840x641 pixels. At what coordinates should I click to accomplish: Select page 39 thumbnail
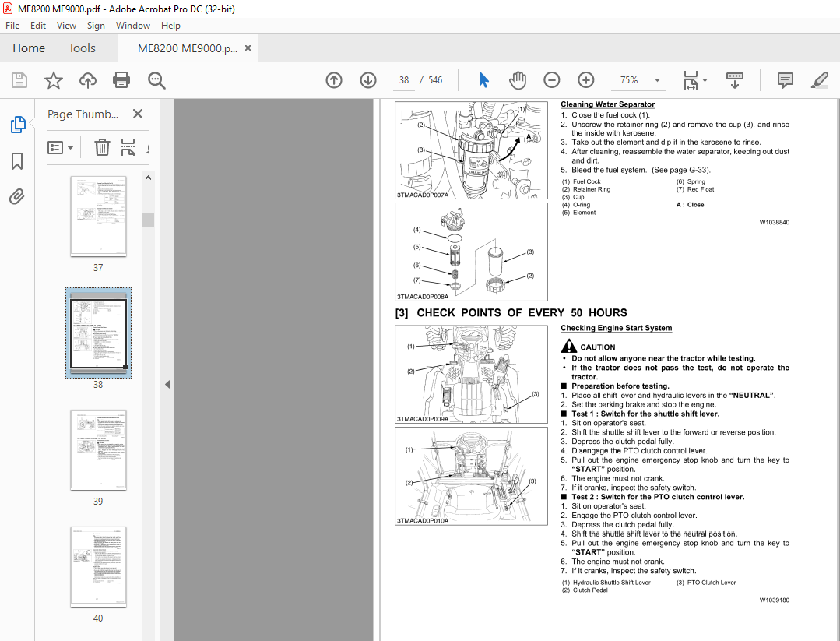pyautogui.click(x=99, y=450)
